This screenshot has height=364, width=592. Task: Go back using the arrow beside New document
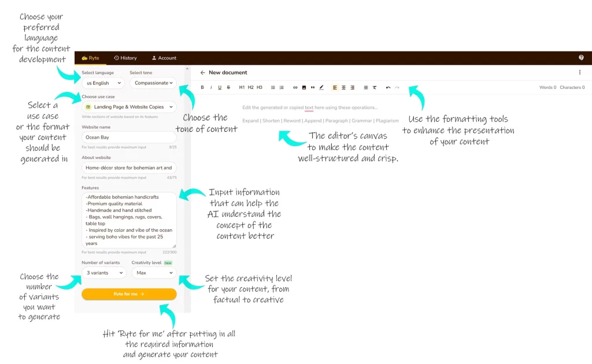pyautogui.click(x=203, y=72)
